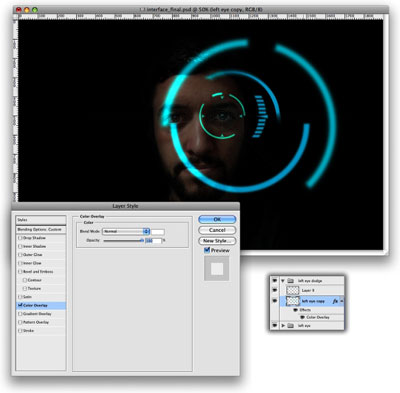
Task: Enable the Texture checkbox
Action: click(x=25, y=288)
